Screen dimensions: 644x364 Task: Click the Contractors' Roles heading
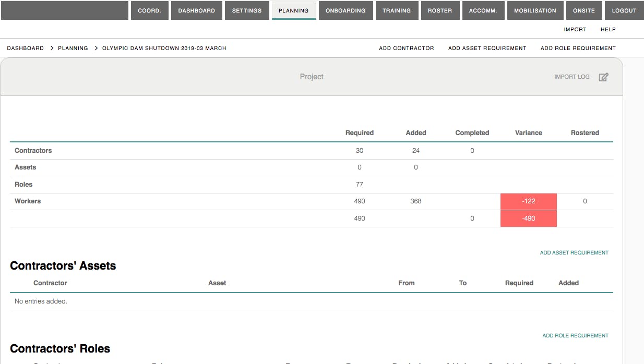(60, 348)
